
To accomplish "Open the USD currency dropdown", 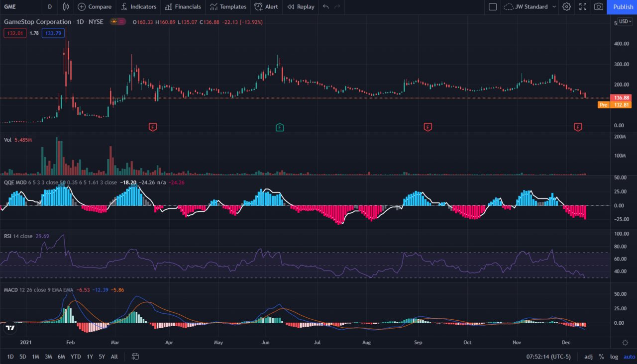I will pyautogui.click(x=625, y=22).
